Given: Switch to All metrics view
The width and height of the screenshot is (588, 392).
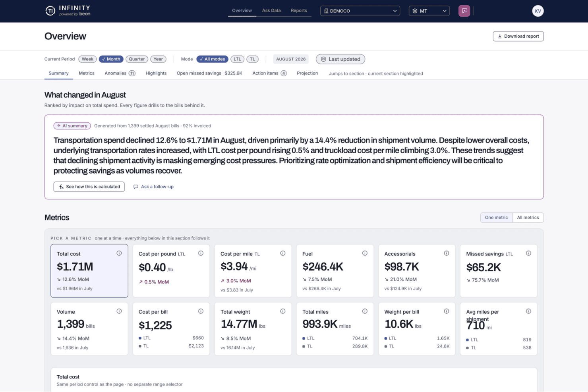Looking at the screenshot, I should coord(528,218).
